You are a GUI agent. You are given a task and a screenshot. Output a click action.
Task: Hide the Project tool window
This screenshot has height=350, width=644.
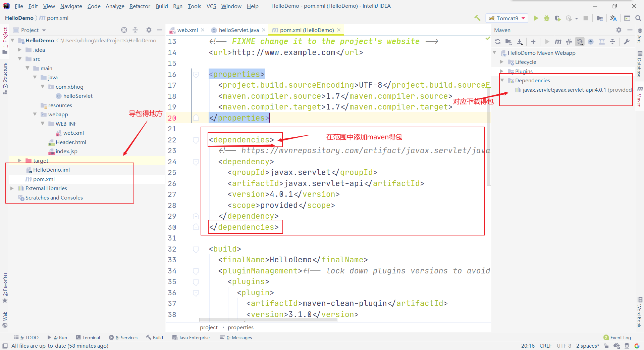160,30
